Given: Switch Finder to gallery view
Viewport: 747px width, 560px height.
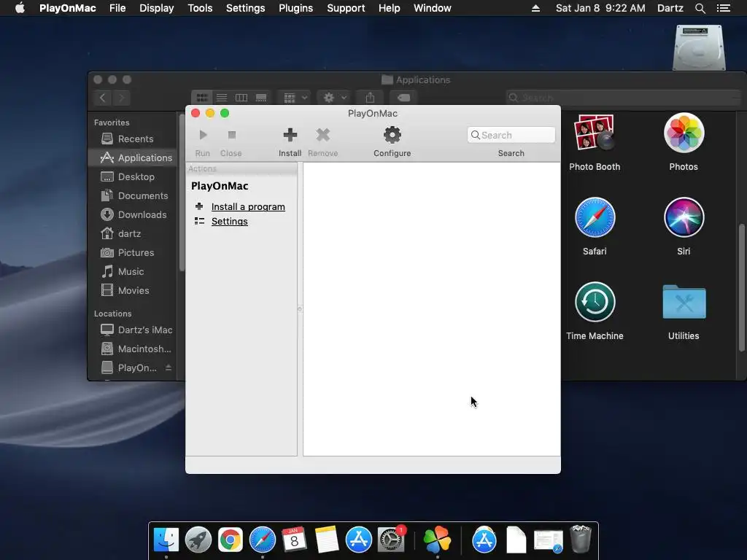Looking at the screenshot, I should (261, 98).
